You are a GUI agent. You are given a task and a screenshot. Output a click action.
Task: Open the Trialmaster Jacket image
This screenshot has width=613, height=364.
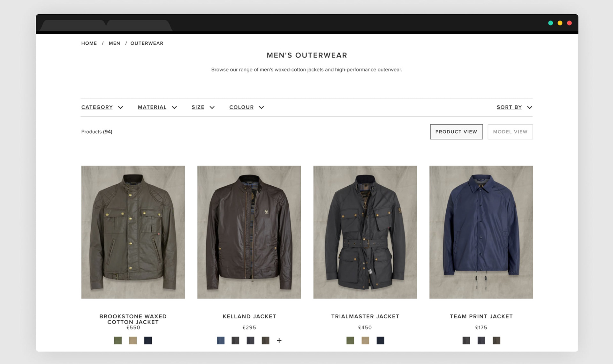pos(365,232)
